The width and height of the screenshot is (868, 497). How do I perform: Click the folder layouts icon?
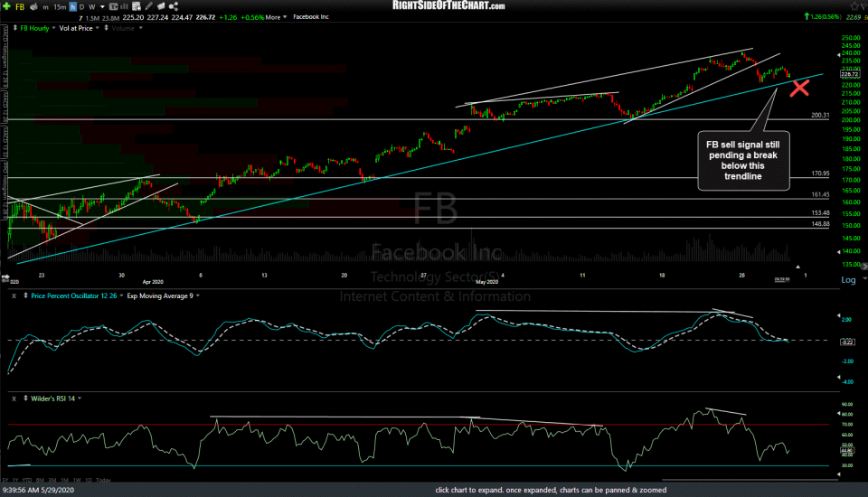[161, 6]
